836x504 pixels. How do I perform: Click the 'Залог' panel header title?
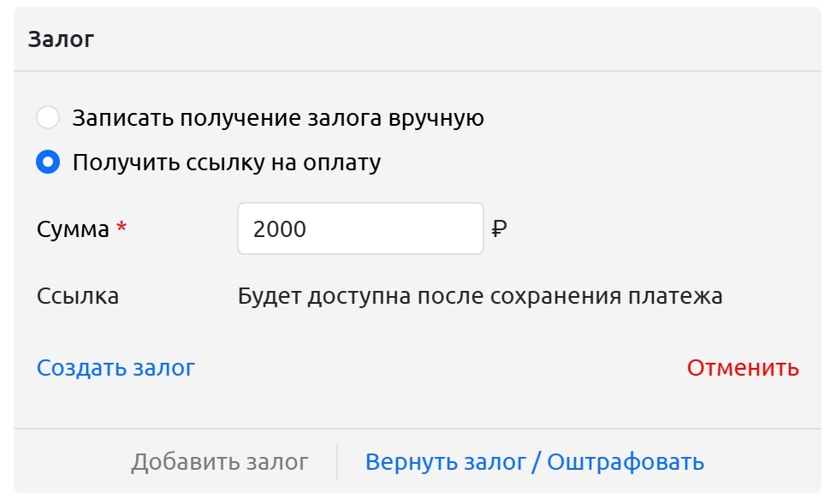pyautogui.click(x=61, y=39)
